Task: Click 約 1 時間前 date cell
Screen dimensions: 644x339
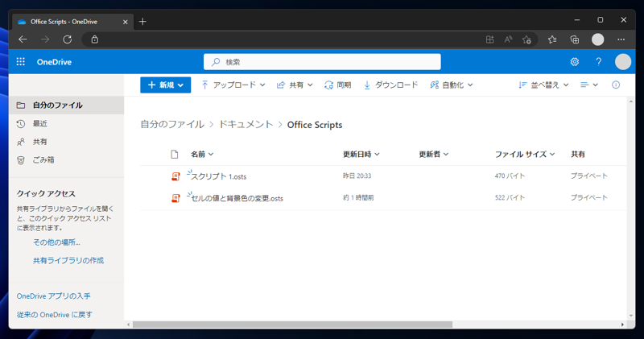Action: point(358,197)
